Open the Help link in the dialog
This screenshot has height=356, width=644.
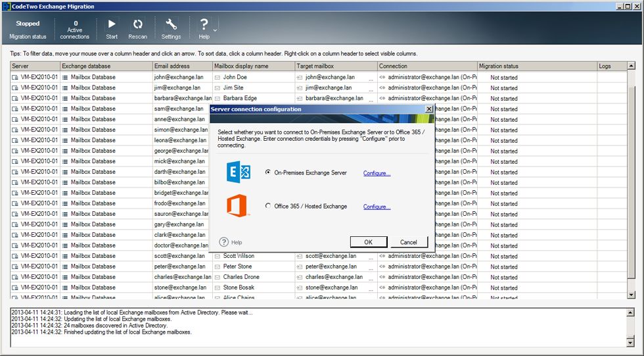(x=237, y=243)
